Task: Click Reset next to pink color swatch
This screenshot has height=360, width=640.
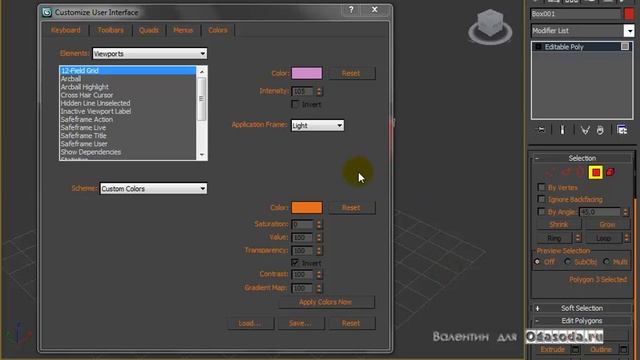Action: tap(351, 73)
